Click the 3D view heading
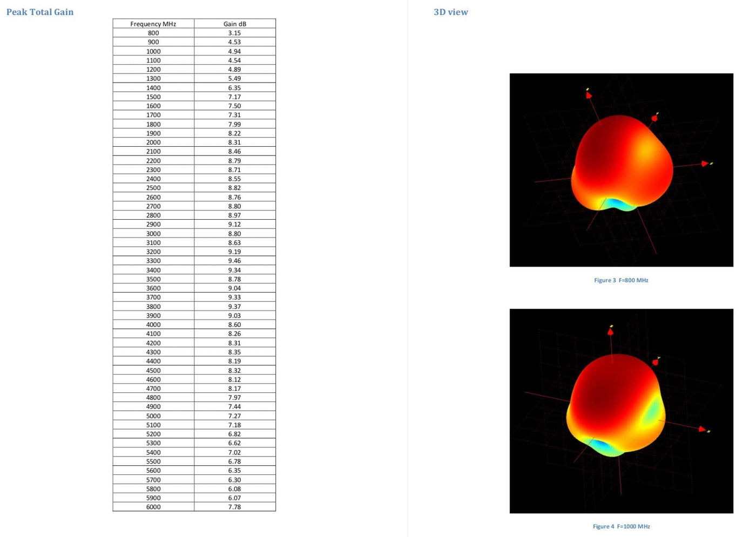The width and height of the screenshot is (756, 537). [x=451, y=12]
